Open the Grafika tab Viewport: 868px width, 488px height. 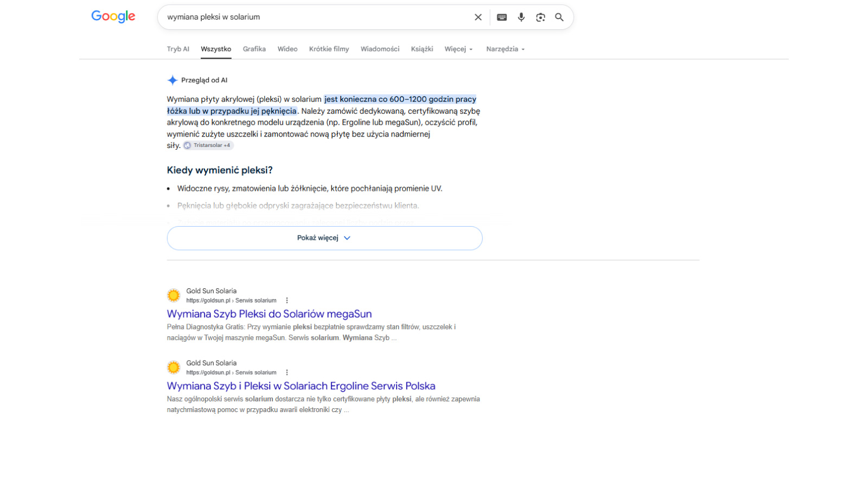(254, 49)
